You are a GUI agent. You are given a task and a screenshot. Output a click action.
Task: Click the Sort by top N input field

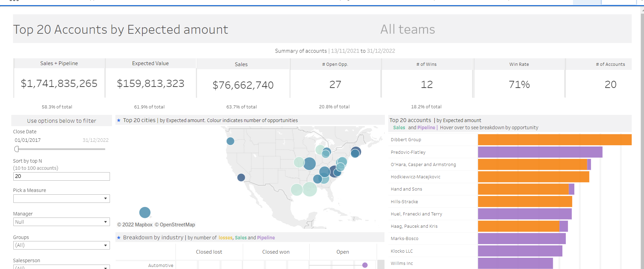click(61, 176)
